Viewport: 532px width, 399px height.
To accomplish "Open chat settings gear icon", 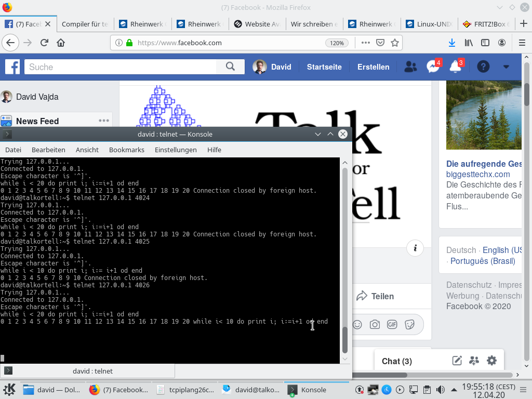I will coord(491,361).
